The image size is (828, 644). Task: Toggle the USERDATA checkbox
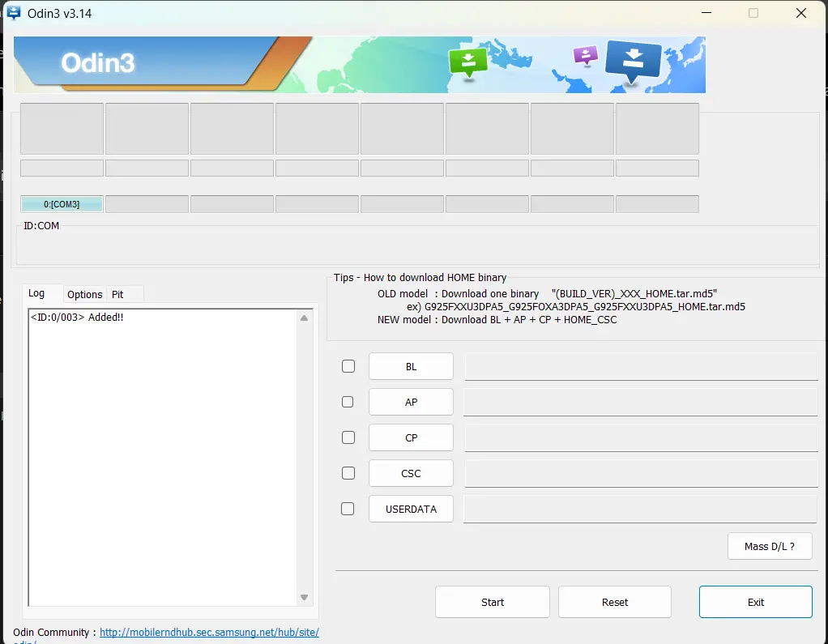(x=348, y=509)
